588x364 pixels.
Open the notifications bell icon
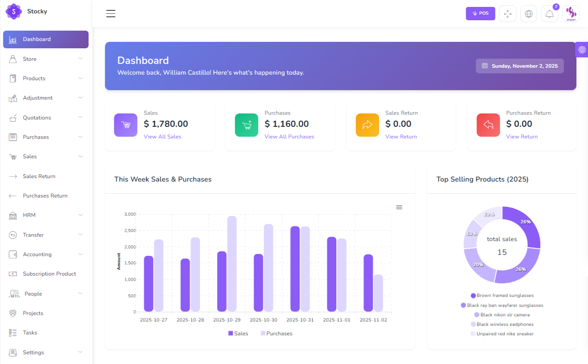click(550, 13)
